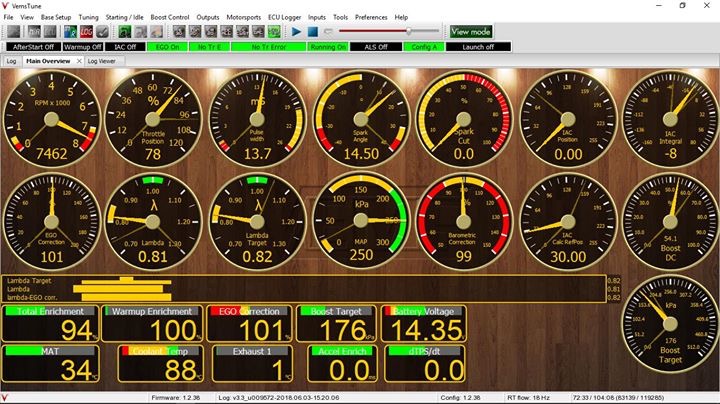
Task: Open the ECU Logger menu
Action: (x=285, y=17)
